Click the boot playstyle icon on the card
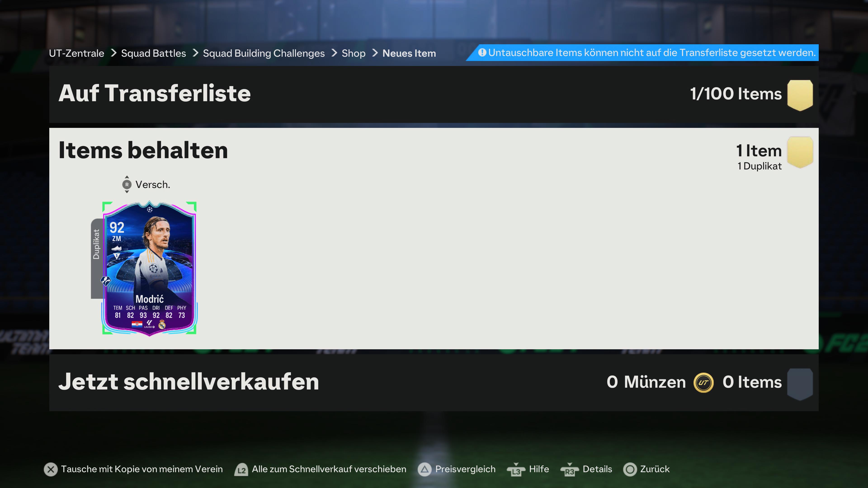 tap(117, 249)
